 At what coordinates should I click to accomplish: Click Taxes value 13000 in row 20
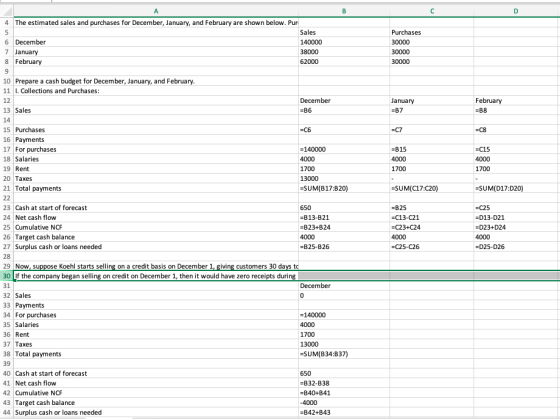click(x=344, y=179)
